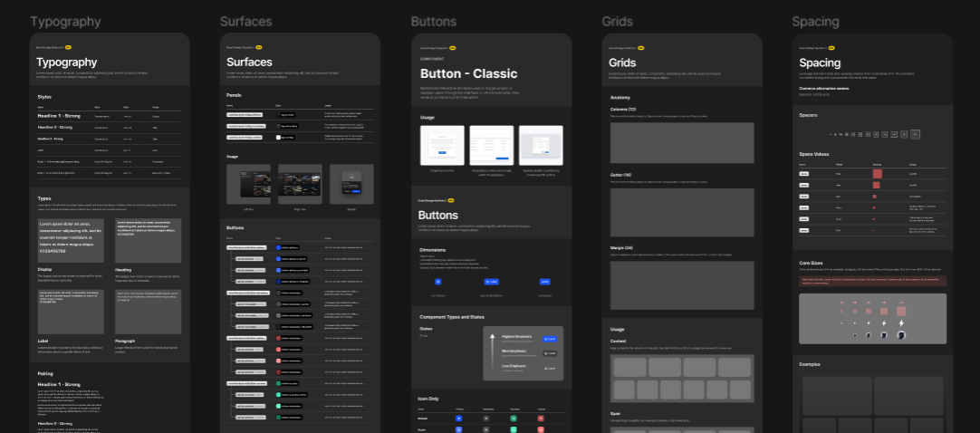Click the large Grids heading inside the Grids frame
Viewport: 980px width, 433px height.
(x=622, y=63)
